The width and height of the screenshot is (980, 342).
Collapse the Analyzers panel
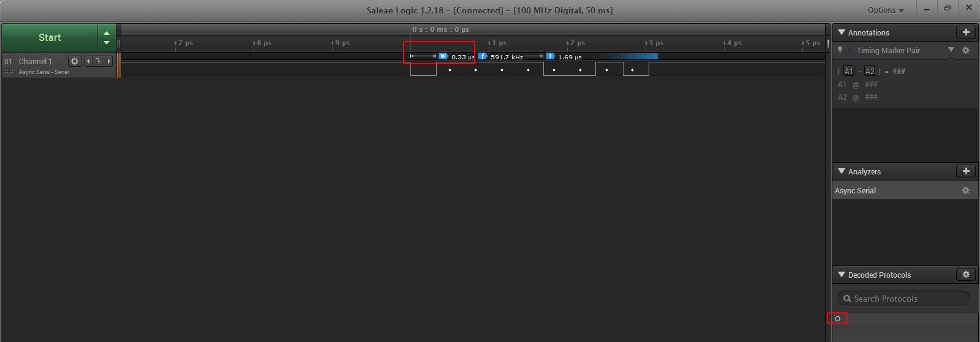tap(842, 171)
